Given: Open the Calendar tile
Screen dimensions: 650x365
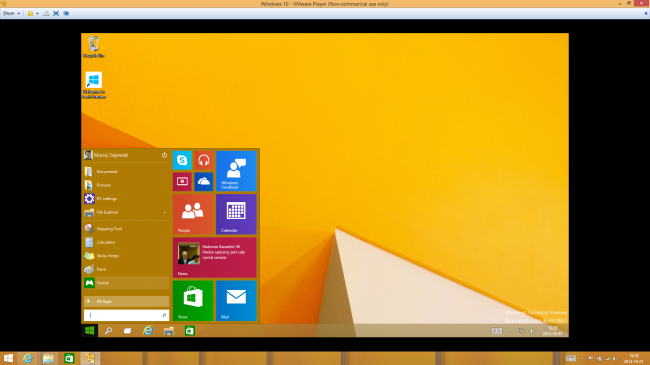Looking at the screenshot, I should (x=236, y=214).
